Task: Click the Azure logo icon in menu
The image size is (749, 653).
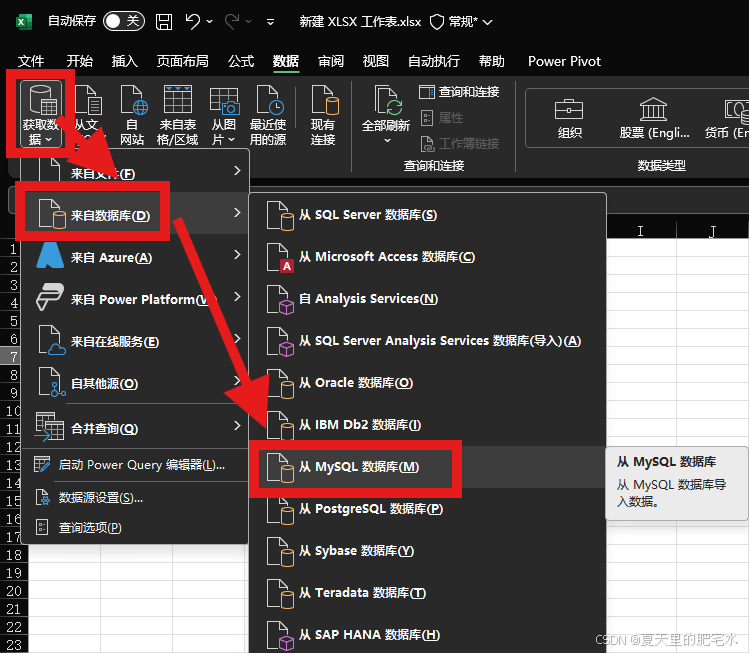Action: [50, 256]
